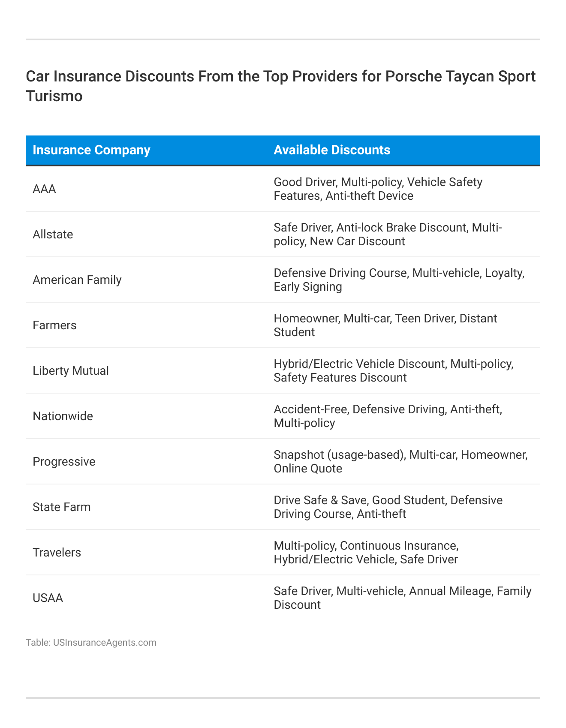The image size is (566, 728).
Task: Select the Liberty Mutual row label
Action: pos(71,371)
